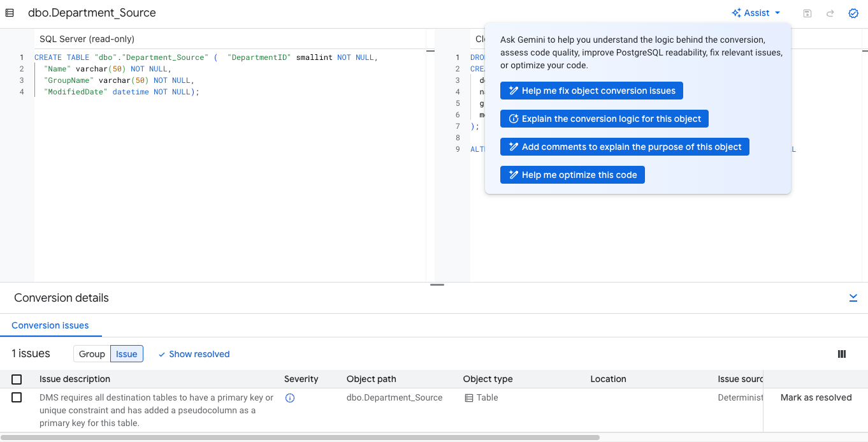Click Help me fix object conversion issues
Image resolution: width=868 pixels, height=442 pixels.
(591, 90)
